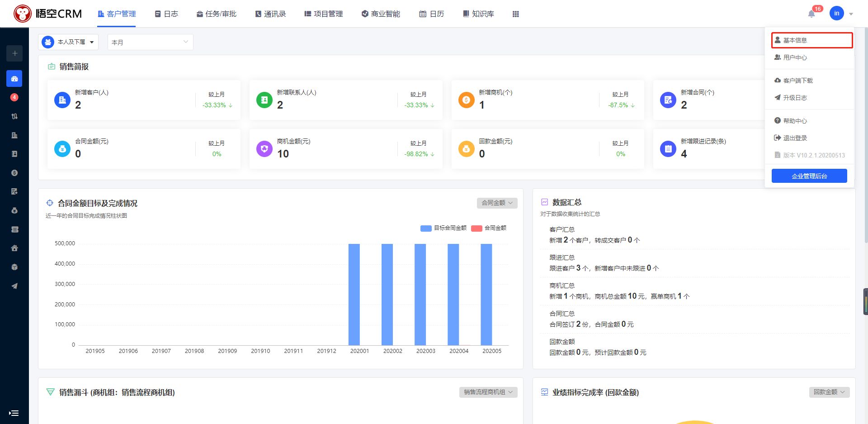Click the 202001 target bar in chart

click(354, 295)
